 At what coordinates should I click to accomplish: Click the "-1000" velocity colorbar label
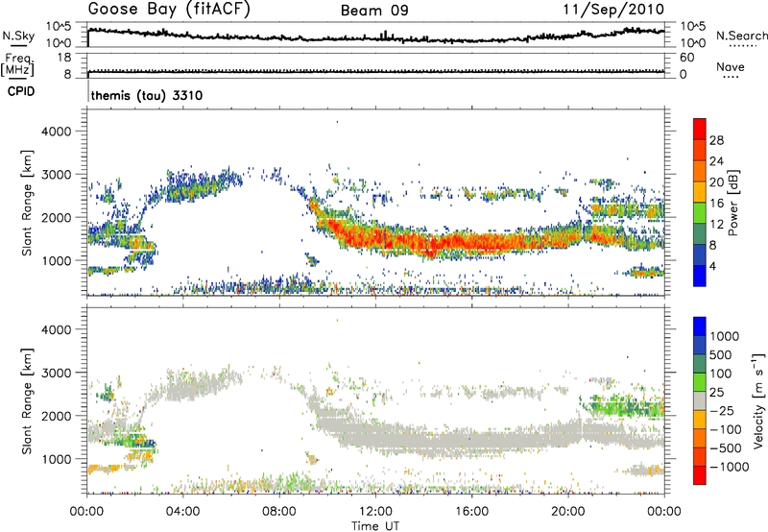pyautogui.click(x=729, y=467)
